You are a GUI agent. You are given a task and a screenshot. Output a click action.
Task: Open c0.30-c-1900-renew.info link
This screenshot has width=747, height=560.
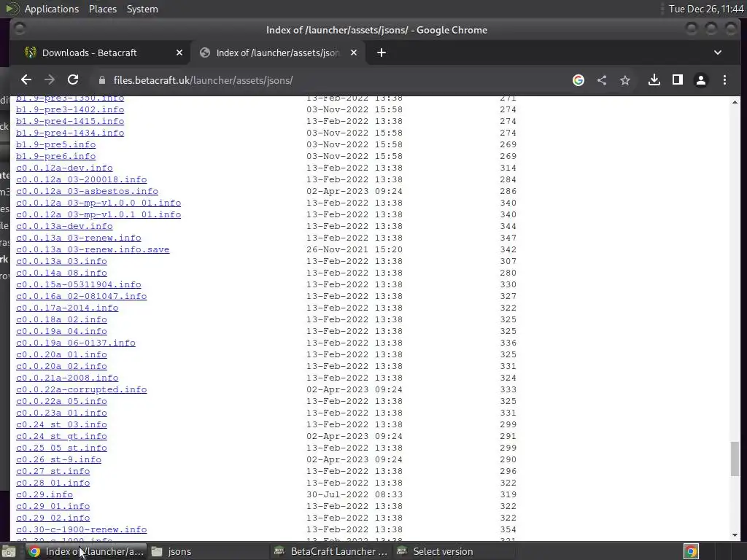click(x=82, y=529)
